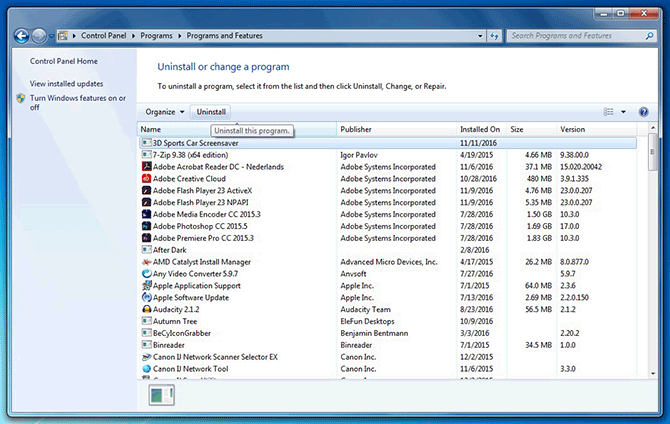Open View installed updates link
Screen dimensions: 670x424
(66, 84)
